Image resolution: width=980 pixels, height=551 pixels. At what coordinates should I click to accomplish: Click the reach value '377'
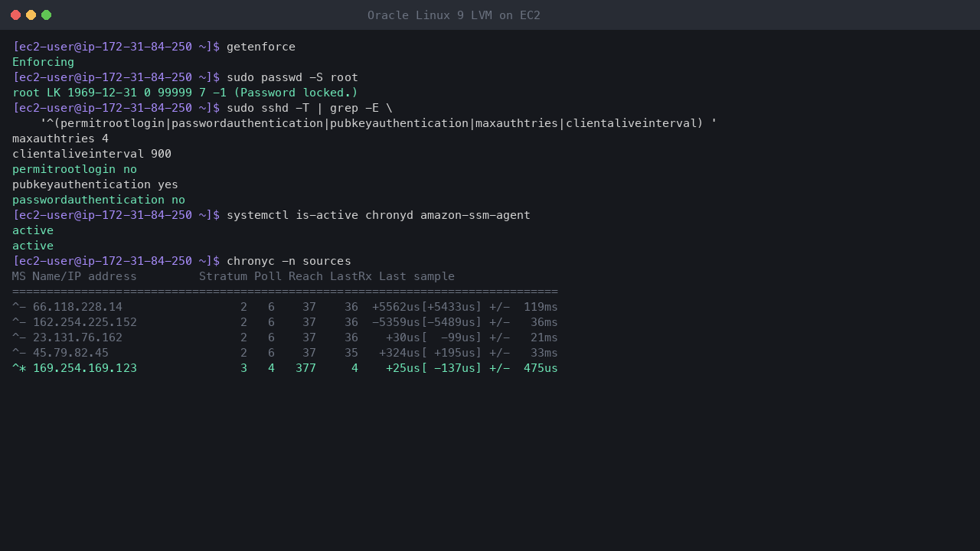[x=306, y=368]
